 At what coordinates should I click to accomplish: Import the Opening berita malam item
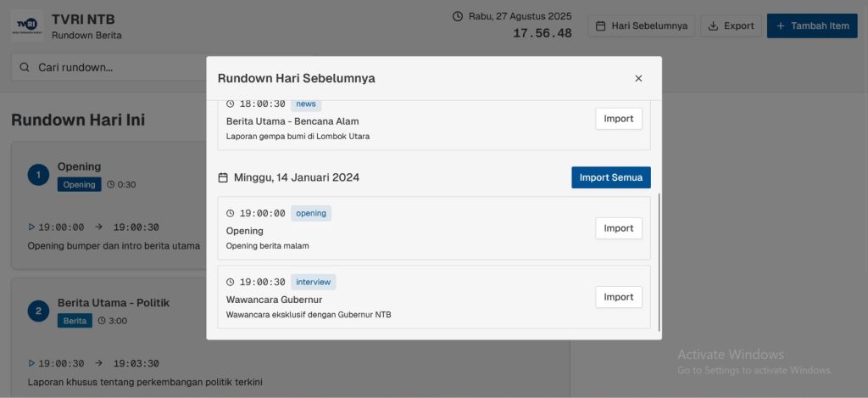pyautogui.click(x=619, y=228)
